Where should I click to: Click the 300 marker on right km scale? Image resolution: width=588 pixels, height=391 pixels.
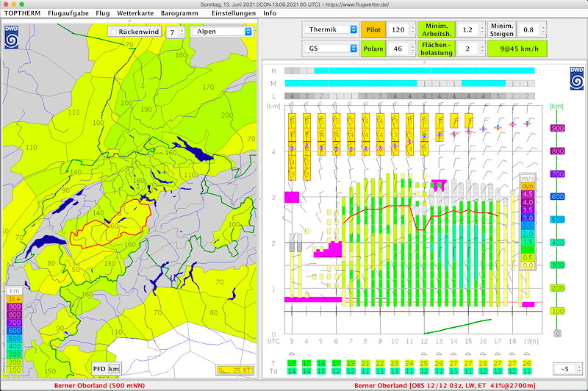(x=558, y=265)
